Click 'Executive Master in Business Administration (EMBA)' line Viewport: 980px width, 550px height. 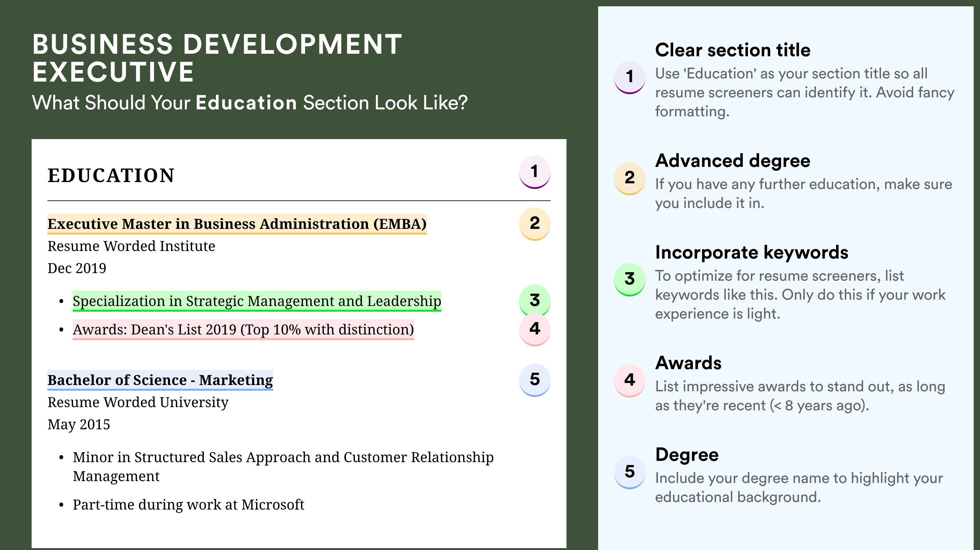click(x=237, y=224)
